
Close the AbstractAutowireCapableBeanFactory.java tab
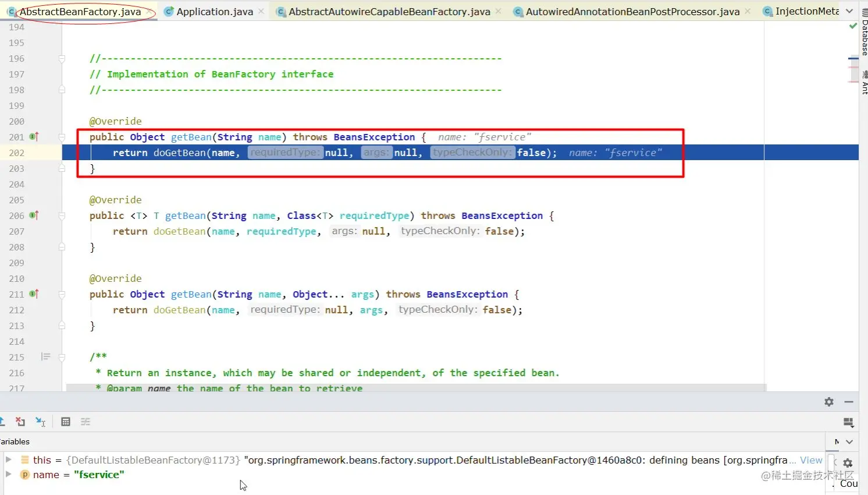point(499,12)
